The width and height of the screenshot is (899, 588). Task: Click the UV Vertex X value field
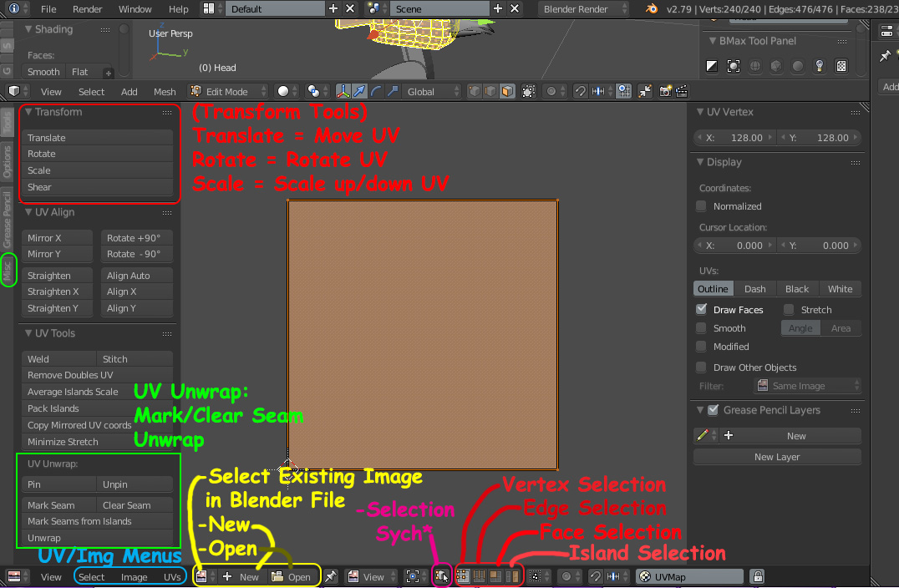(735, 138)
